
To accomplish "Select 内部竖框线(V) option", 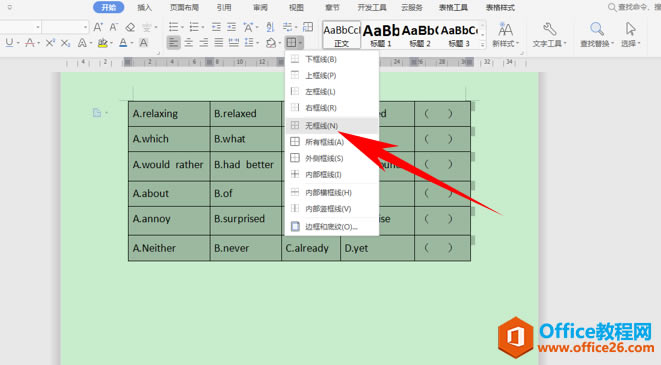I will tap(332, 209).
